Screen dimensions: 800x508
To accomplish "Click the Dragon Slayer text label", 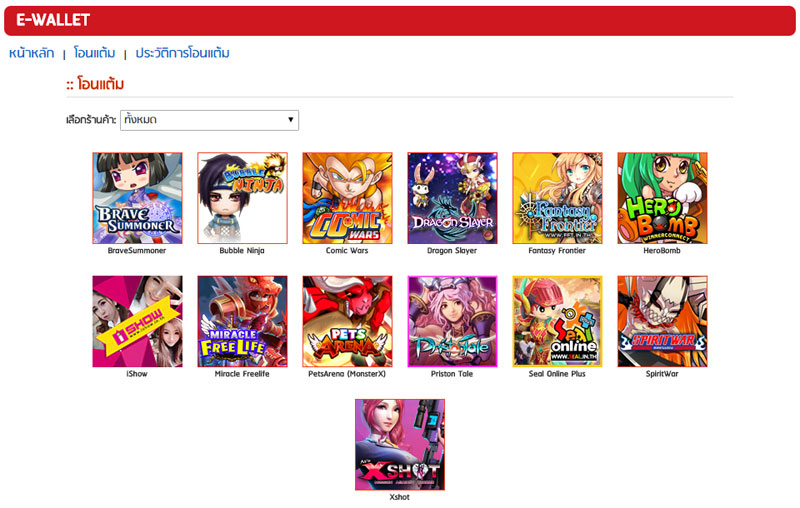I will (x=452, y=250).
